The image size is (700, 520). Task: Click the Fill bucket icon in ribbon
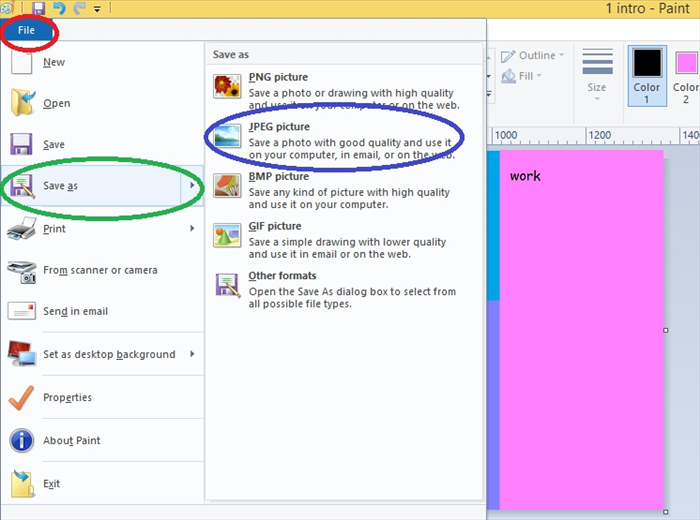(508, 76)
